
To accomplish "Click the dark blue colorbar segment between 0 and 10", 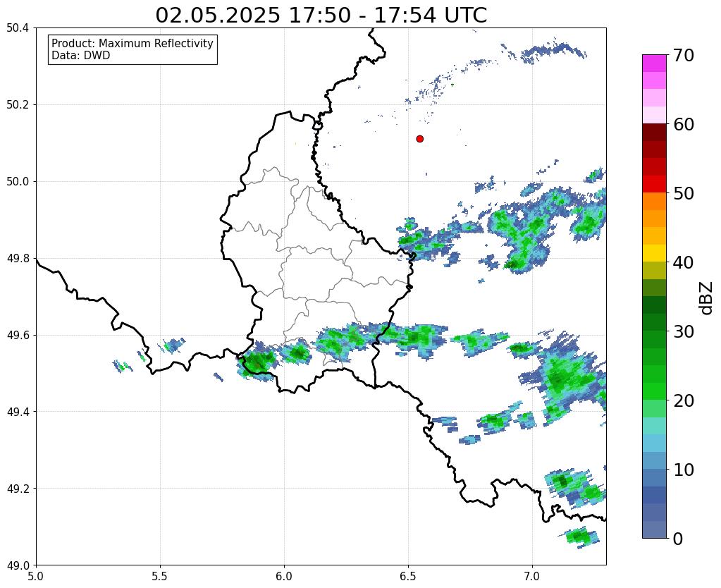I will 654,495.
